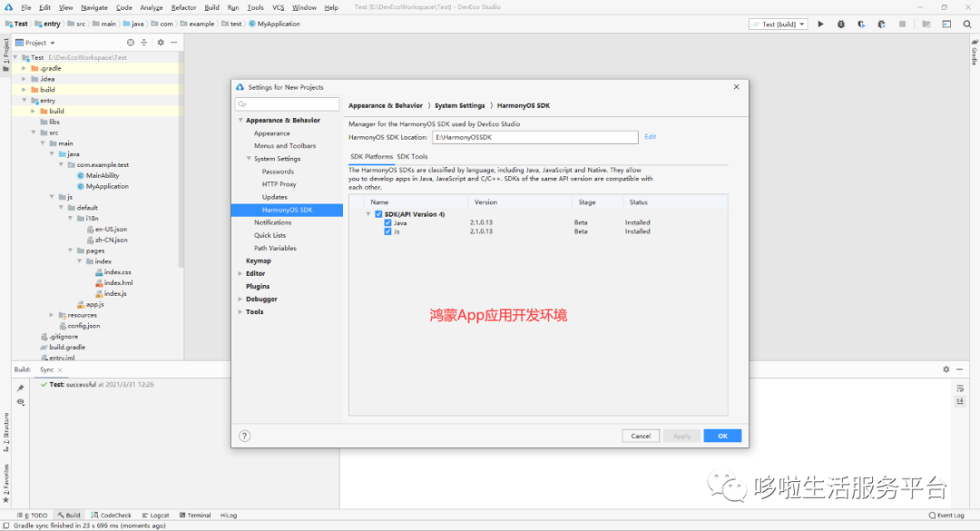Open Project panel gear settings

click(161, 43)
